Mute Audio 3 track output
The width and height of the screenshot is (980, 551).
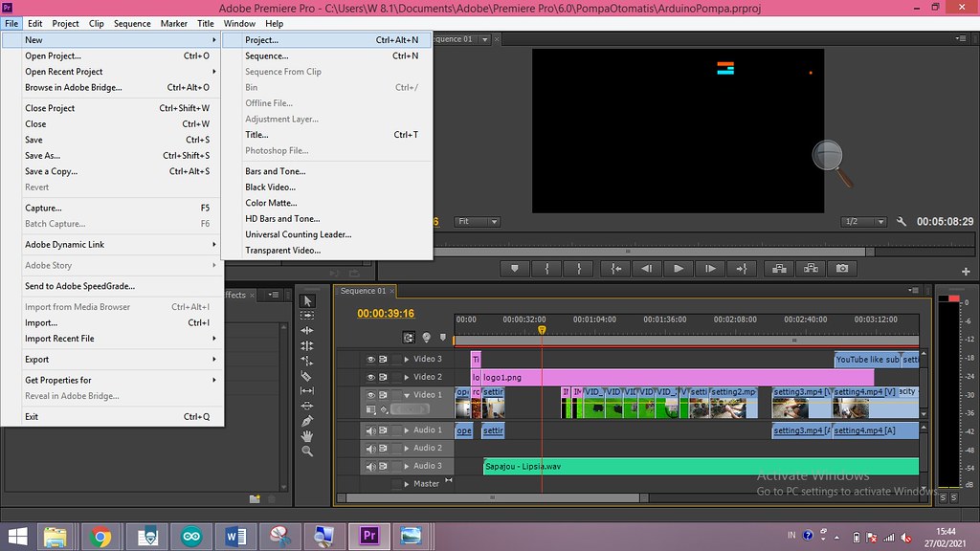tap(370, 467)
